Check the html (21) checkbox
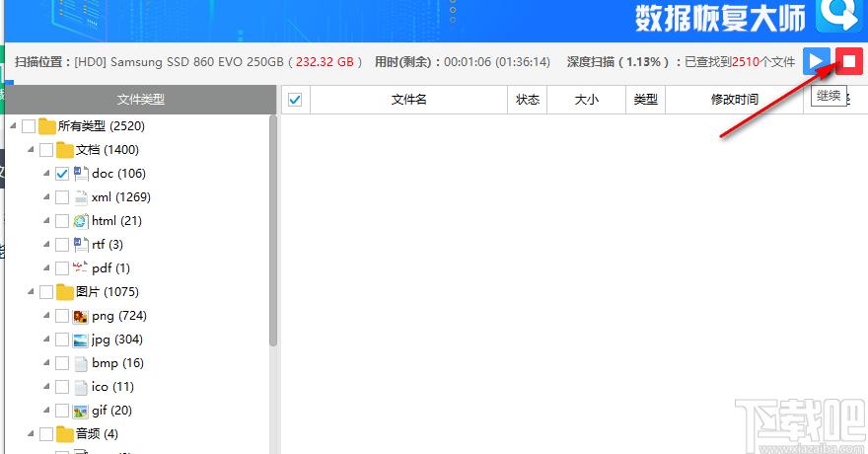The image size is (868, 454). 62,221
